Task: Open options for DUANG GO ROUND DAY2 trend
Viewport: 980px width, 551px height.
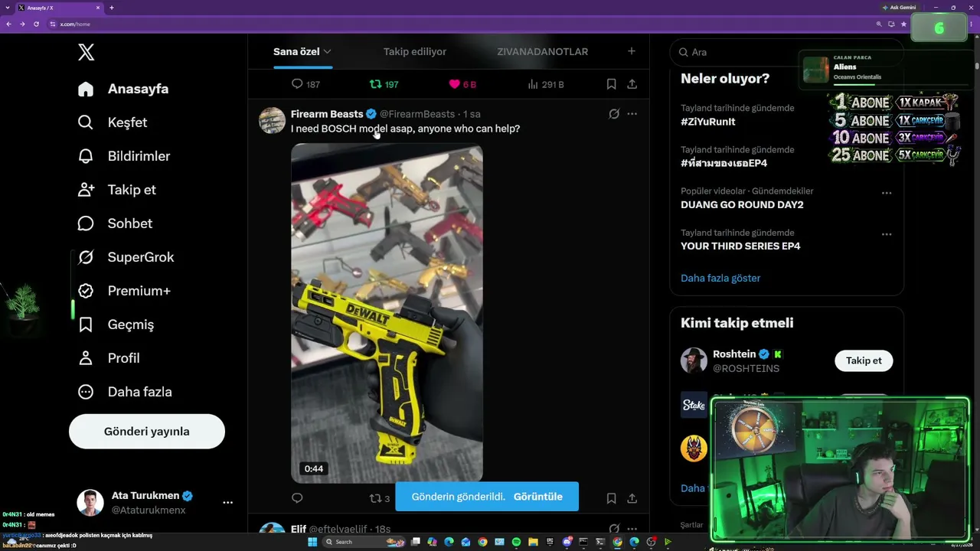Action: coord(887,193)
